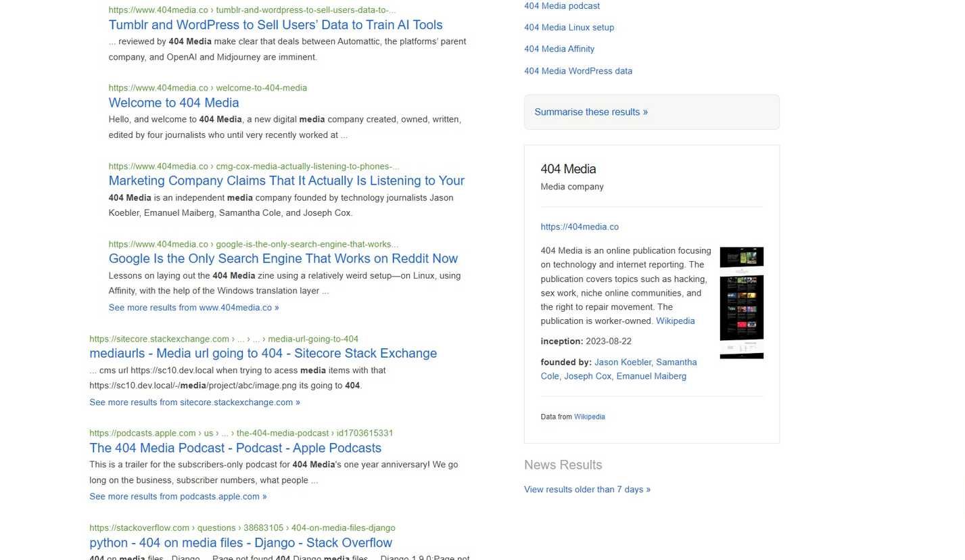Select the '404 Media WordPress data' related search
965x560 pixels.
(578, 71)
